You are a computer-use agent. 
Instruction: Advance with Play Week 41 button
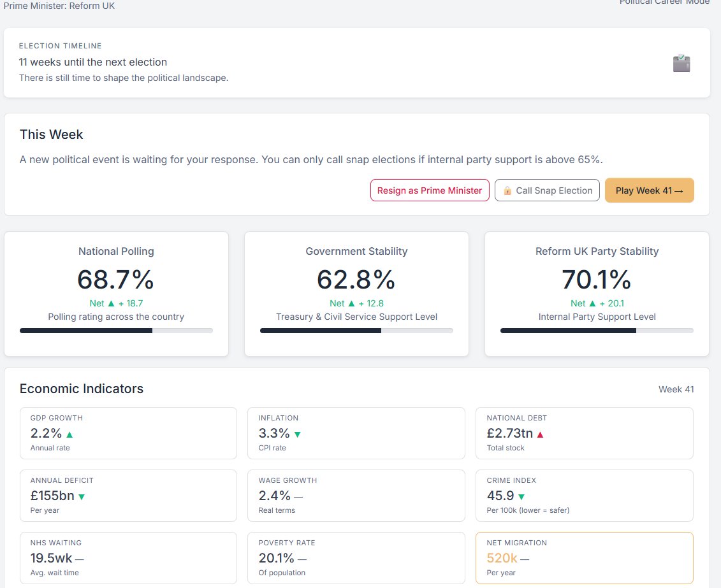(x=649, y=190)
